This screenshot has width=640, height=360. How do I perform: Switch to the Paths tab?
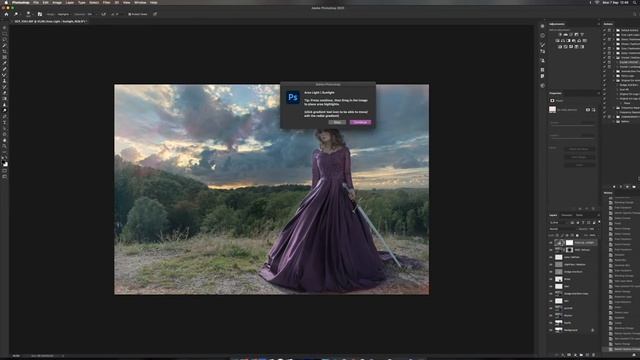(x=579, y=215)
